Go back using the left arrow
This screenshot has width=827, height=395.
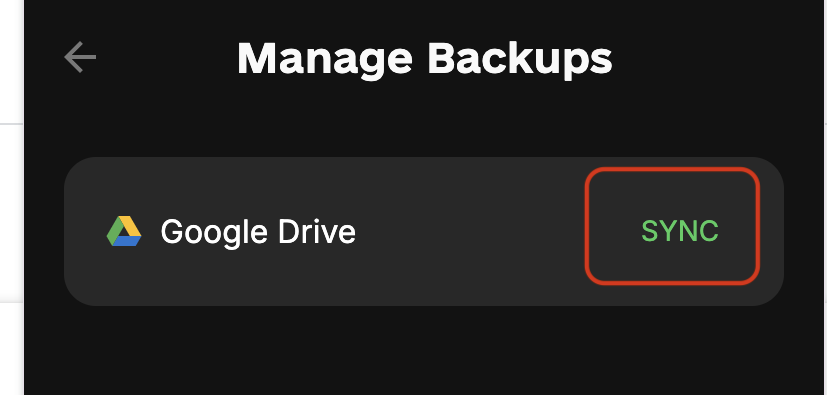(80, 57)
